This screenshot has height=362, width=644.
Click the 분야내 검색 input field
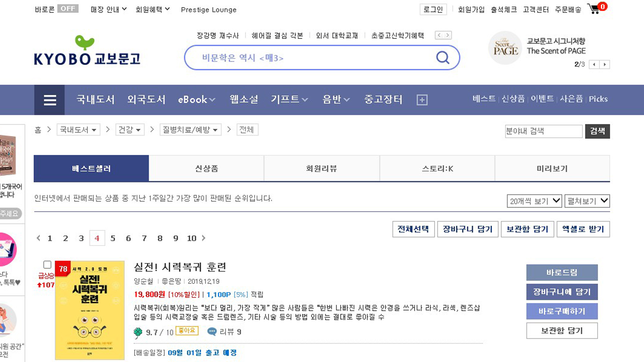click(x=543, y=131)
